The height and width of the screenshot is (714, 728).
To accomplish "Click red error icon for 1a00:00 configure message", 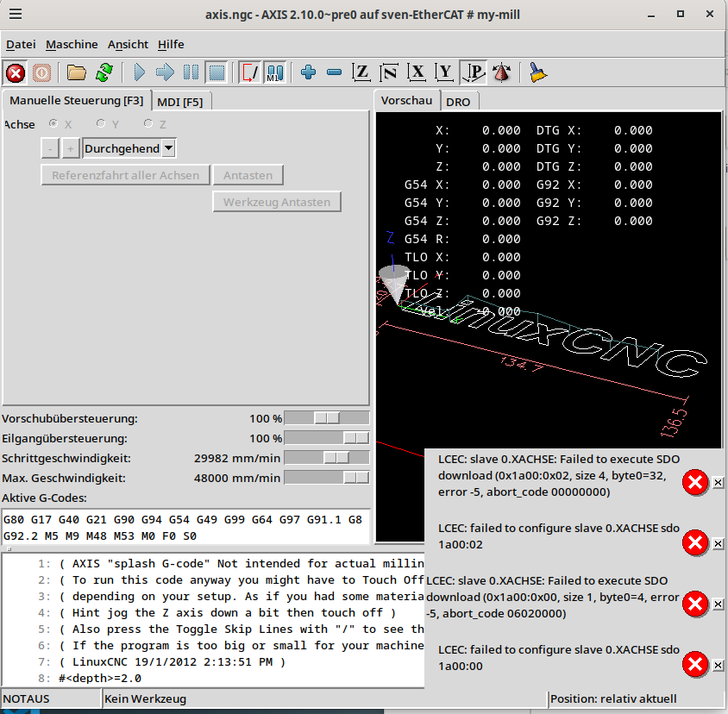I will (695, 664).
